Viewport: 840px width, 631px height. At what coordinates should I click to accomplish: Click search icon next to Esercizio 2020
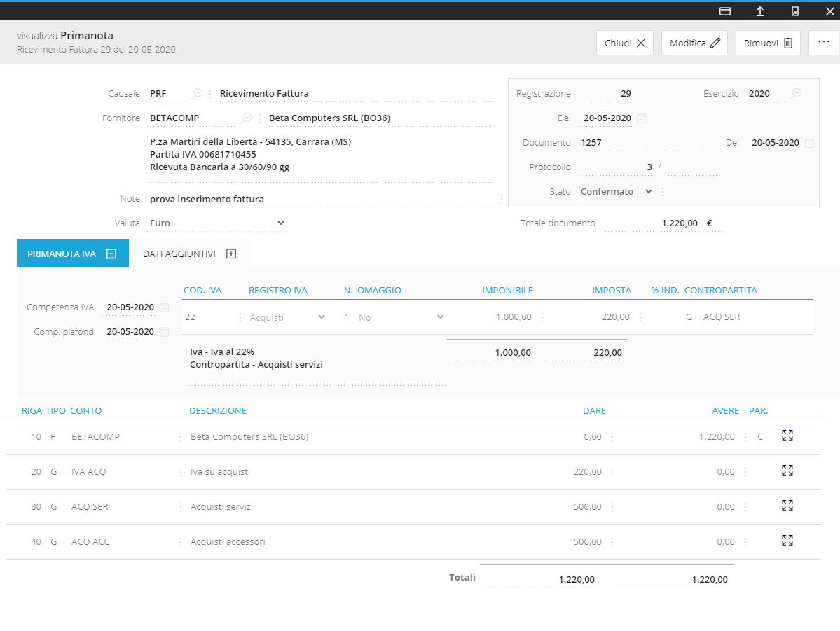pyautogui.click(x=797, y=93)
